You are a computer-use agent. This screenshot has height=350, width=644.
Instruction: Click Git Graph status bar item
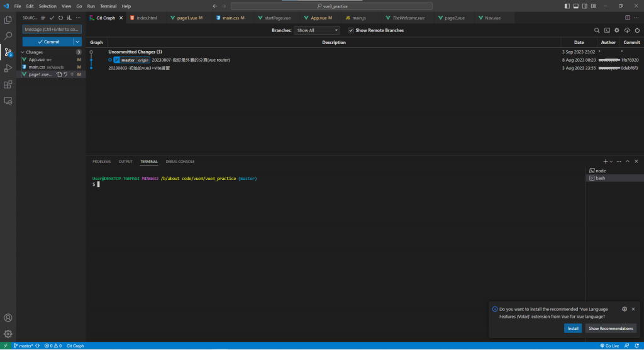(x=75, y=346)
